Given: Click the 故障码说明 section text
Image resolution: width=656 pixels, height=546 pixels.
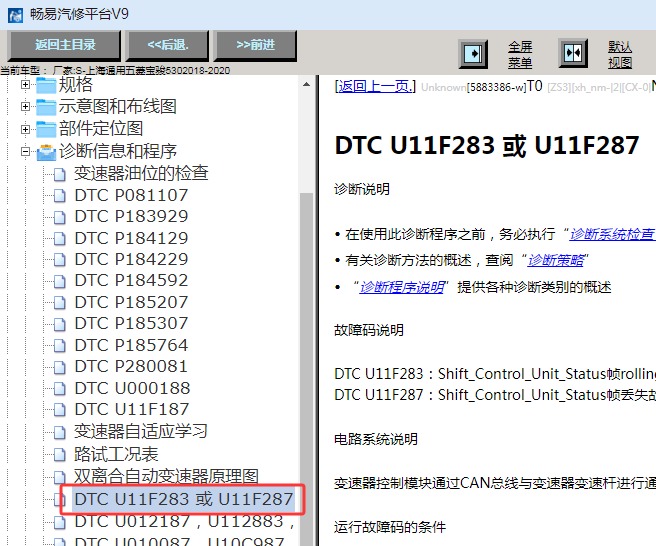Looking at the screenshot, I should click(369, 331).
